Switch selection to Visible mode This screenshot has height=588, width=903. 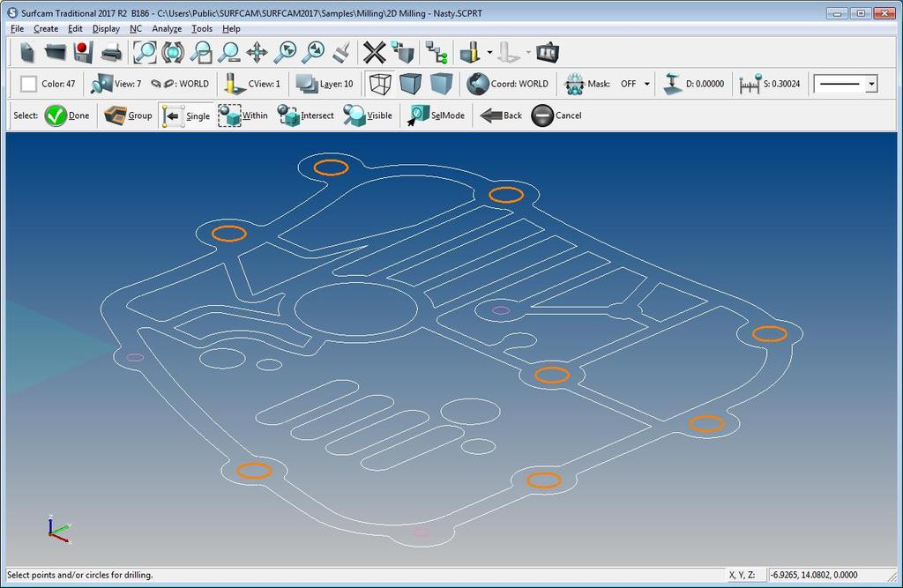[368, 115]
